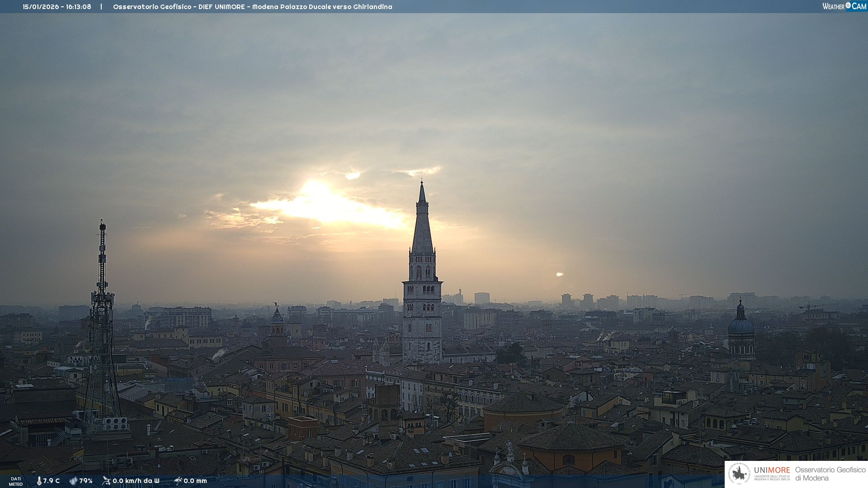Click the DATI METEO label
This screenshot has height=488, width=868.
[16, 481]
